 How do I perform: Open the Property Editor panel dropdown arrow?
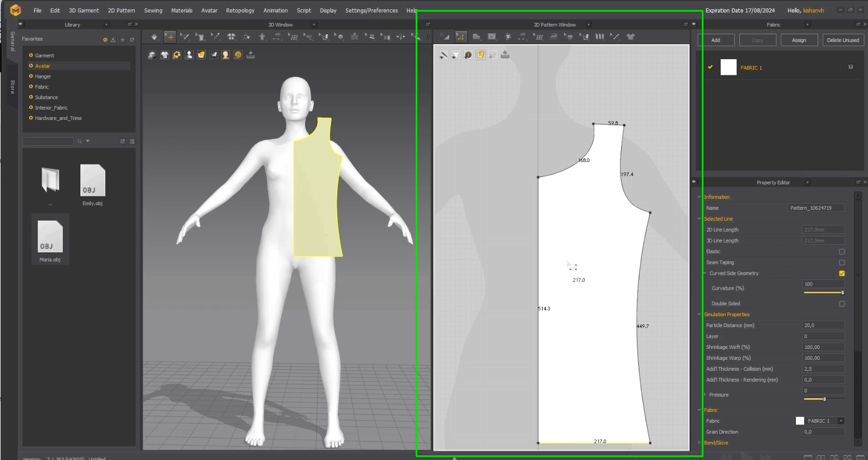coord(807,183)
